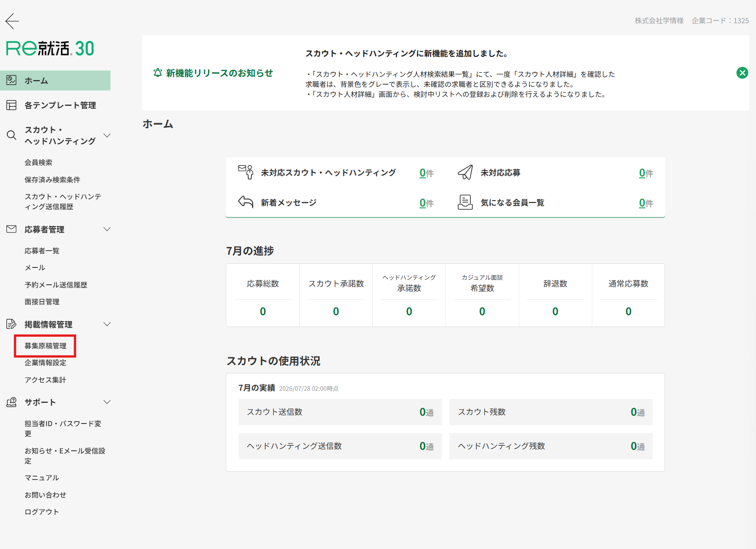This screenshot has width=756, height=549.
Task: Click the 辞退数 cell
Action: tap(556, 295)
